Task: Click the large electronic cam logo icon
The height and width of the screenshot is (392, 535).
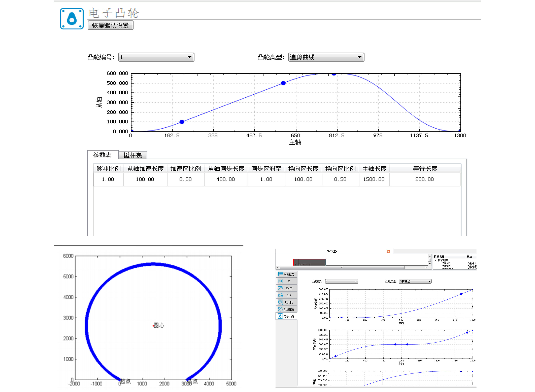Action: point(72,18)
